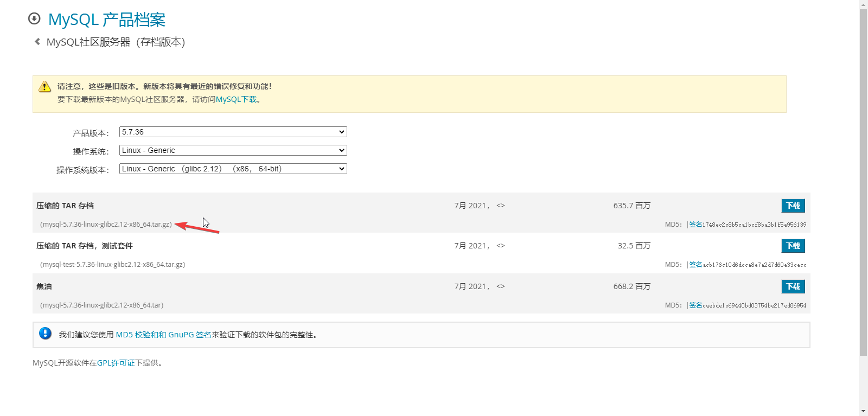Click the page vertical scrollbar thumb

pyautogui.click(x=863, y=182)
